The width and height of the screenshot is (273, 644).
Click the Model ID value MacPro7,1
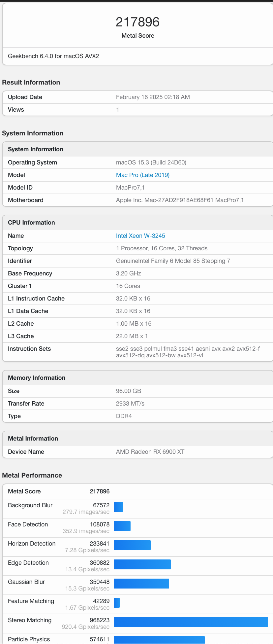(131, 188)
